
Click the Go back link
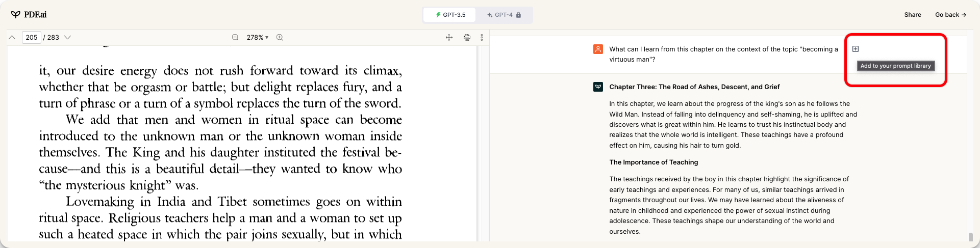(950, 15)
